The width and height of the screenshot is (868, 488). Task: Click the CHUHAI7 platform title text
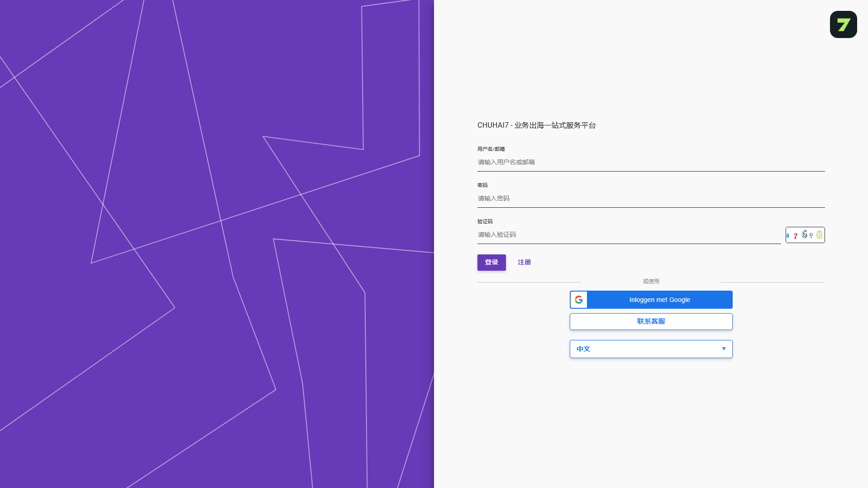(x=536, y=125)
